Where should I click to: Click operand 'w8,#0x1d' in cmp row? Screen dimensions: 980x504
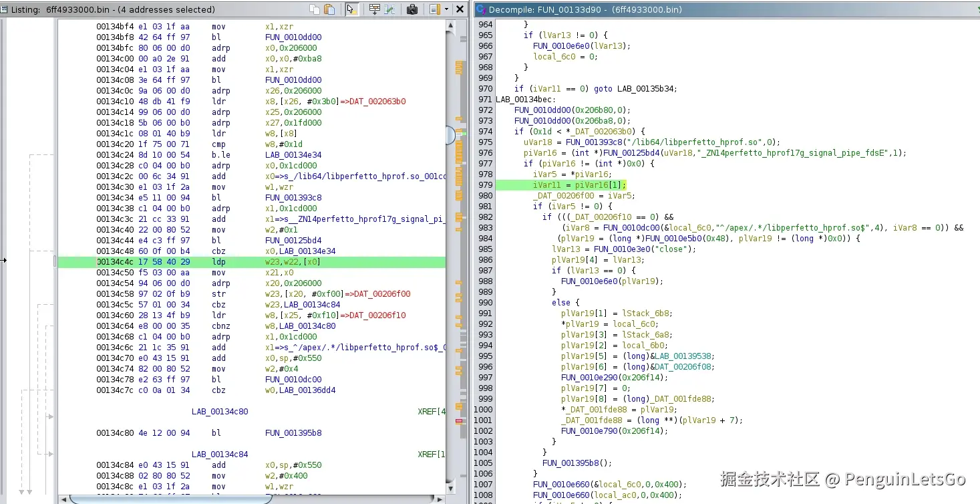pos(284,144)
